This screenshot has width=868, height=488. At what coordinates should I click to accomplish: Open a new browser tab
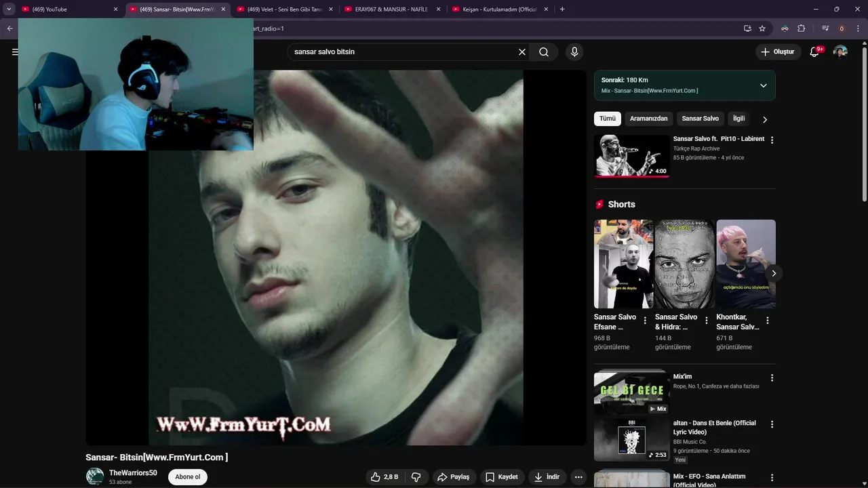click(562, 9)
